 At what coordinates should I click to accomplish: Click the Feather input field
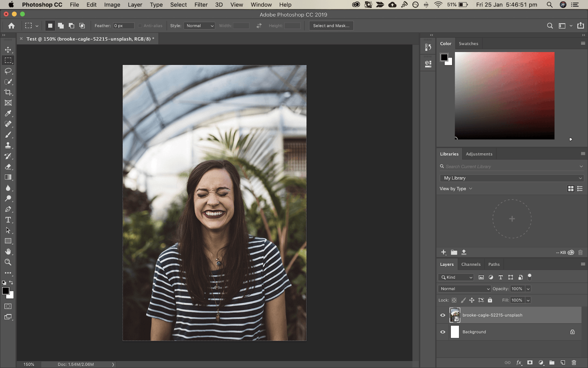123,26
